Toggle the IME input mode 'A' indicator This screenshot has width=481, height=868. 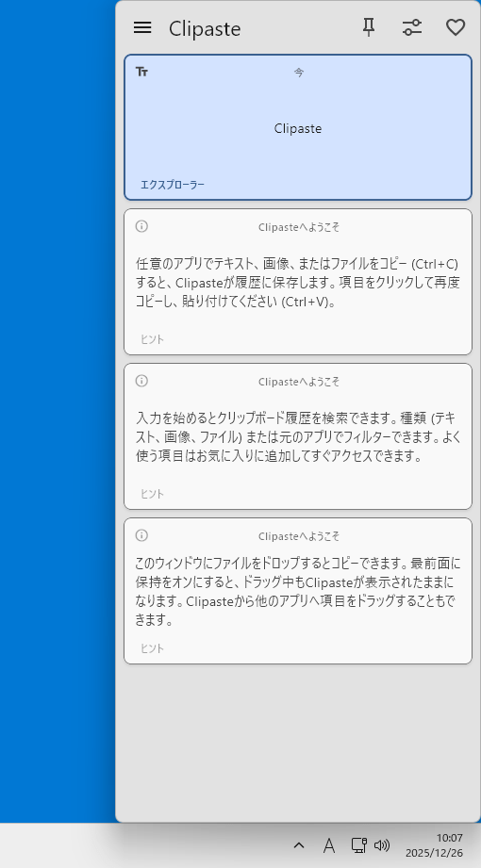coord(328,845)
